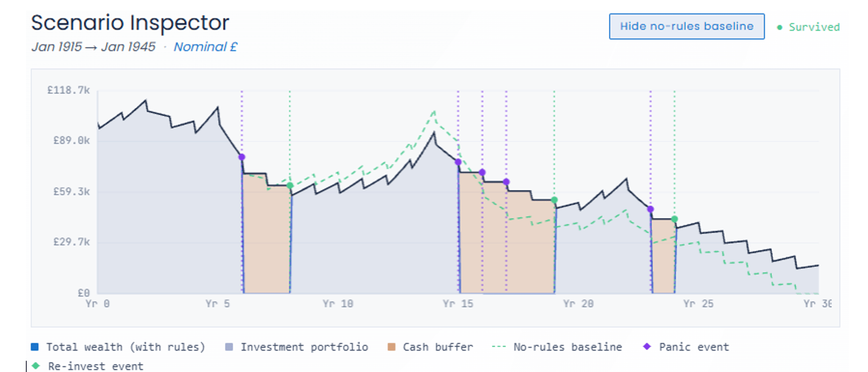This screenshot has height=372, width=868.
Task: Click the Re-invest event legend text
Action: pyautogui.click(x=96, y=366)
